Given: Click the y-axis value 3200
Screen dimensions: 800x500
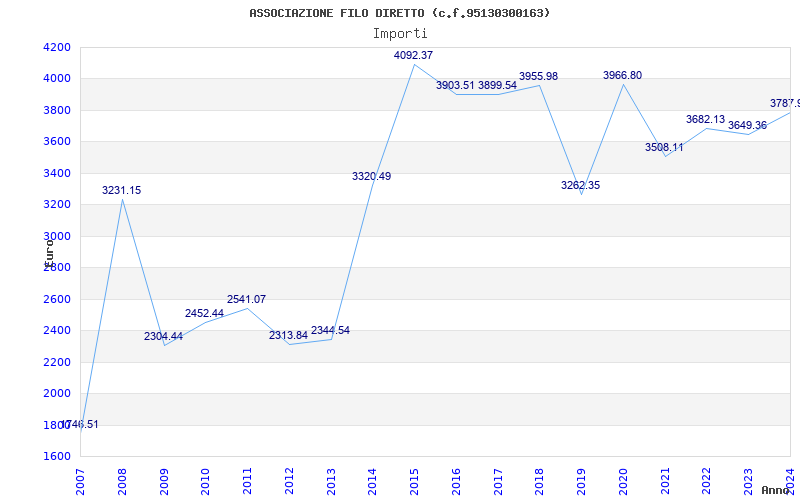Looking at the screenshot, I should [x=58, y=205].
